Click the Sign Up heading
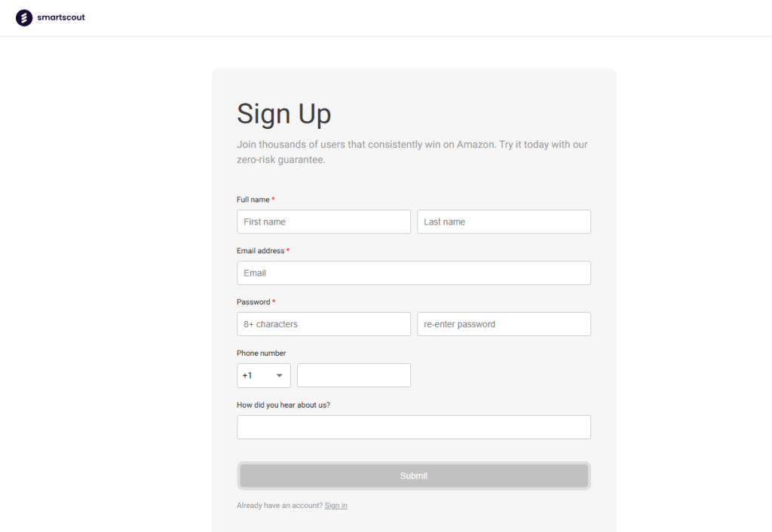This screenshot has height=532, width=772. (x=283, y=114)
